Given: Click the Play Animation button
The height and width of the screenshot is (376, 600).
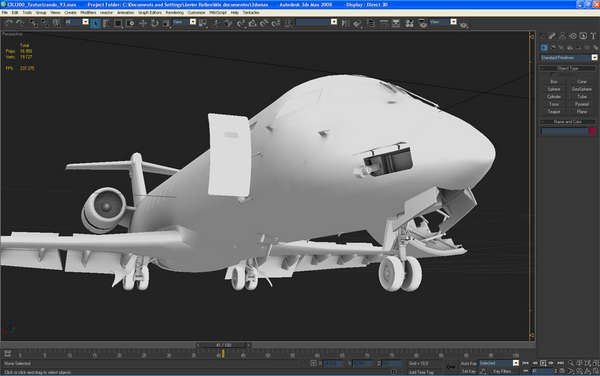Looking at the screenshot, I should click(x=543, y=363).
